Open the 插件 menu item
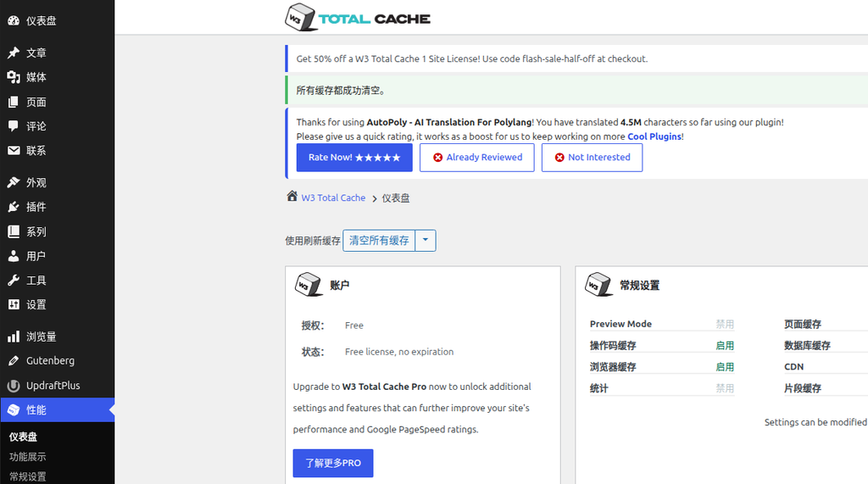The width and height of the screenshot is (868, 484). pos(58,207)
